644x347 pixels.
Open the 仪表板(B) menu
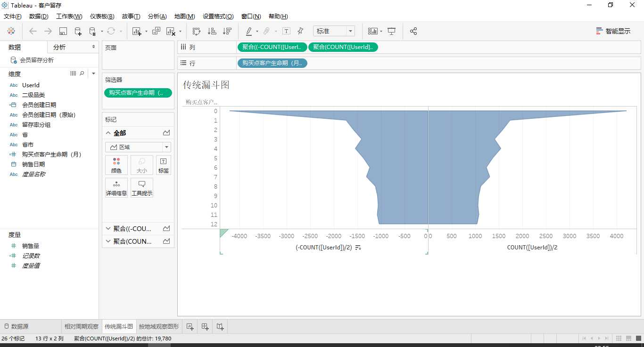(x=102, y=17)
